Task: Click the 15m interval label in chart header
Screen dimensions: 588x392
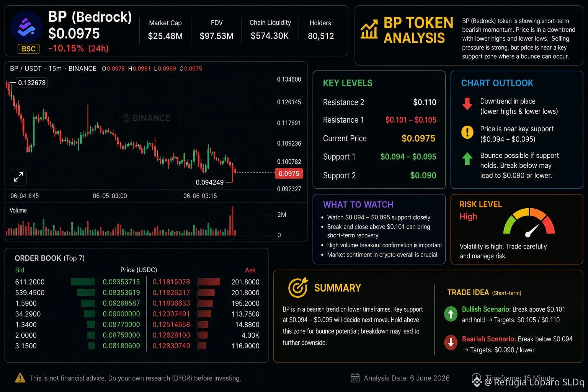Action: (x=55, y=69)
